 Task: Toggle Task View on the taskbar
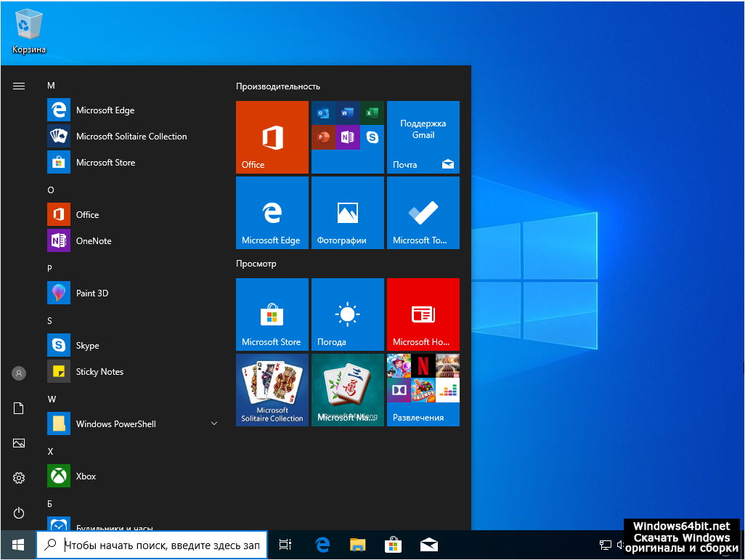pyautogui.click(x=285, y=545)
